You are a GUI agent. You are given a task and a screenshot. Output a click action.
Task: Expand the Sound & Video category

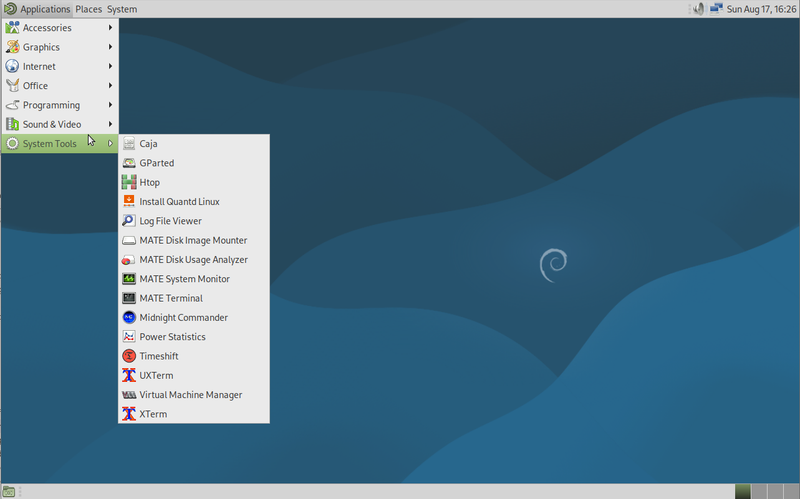coord(60,124)
